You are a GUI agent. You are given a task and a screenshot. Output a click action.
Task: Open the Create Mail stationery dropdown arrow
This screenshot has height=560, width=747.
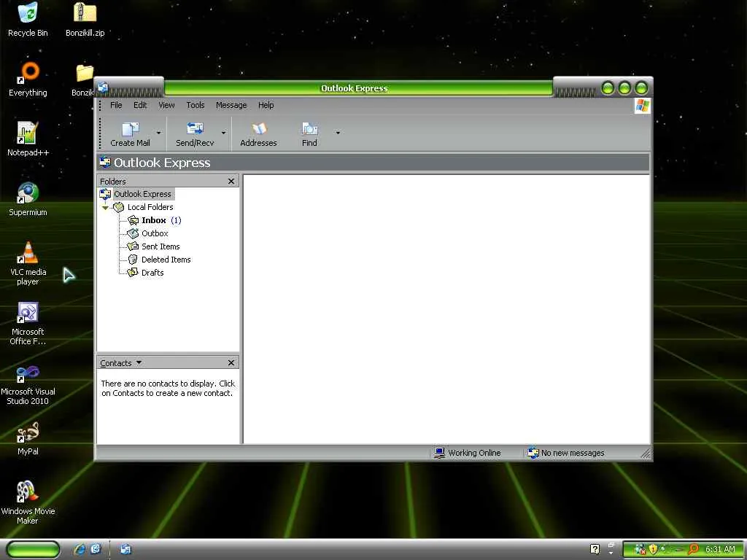click(158, 133)
